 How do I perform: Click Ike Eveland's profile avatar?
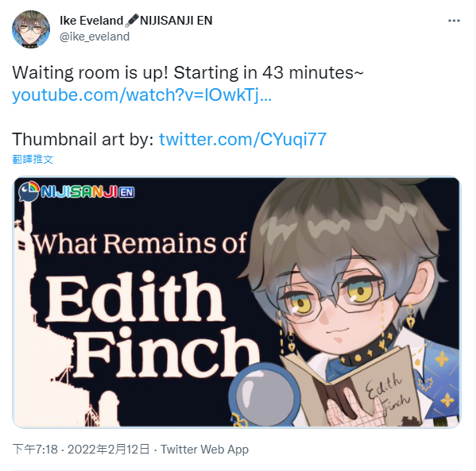click(x=31, y=29)
